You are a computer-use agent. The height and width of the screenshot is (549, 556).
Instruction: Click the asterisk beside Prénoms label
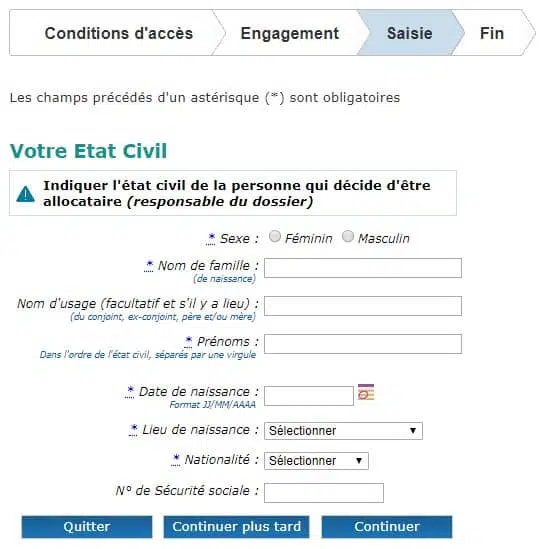coord(188,342)
